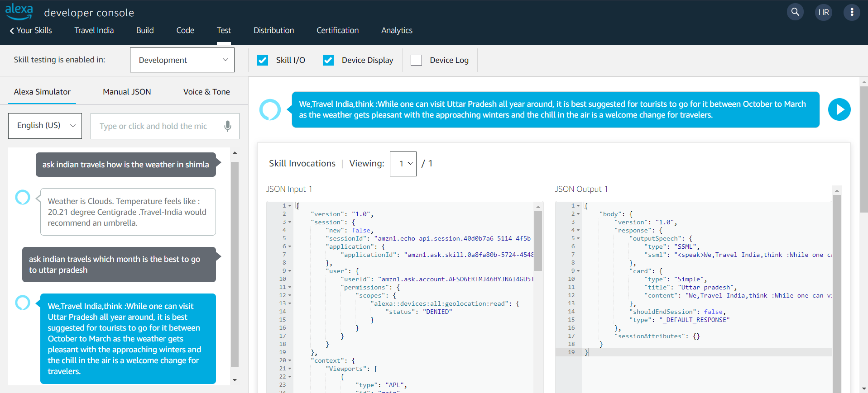Switch to the Manual JSON tab
868x393 pixels.
pos(127,92)
